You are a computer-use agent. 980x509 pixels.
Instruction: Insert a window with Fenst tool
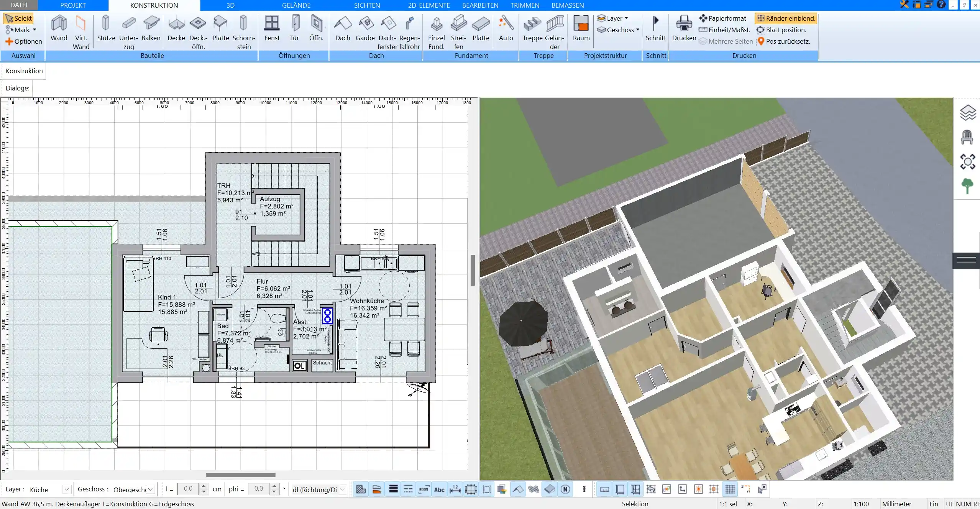click(272, 28)
